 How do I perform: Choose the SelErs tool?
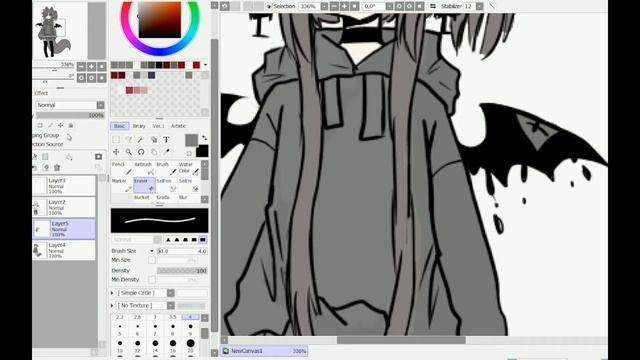(188, 185)
